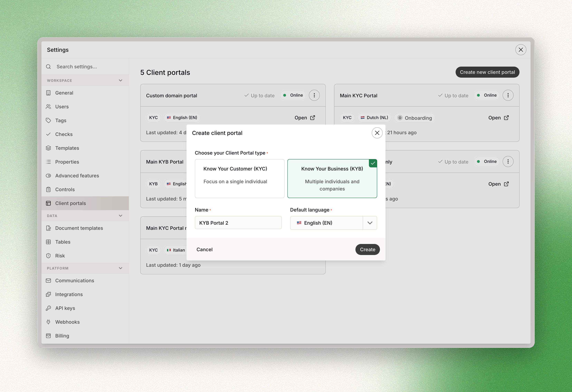
Task: Cancel the Create client portal dialog
Action: (x=204, y=249)
